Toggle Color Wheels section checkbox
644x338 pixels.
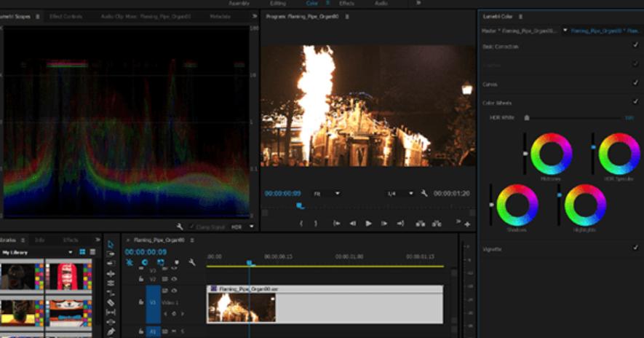(x=635, y=101)
